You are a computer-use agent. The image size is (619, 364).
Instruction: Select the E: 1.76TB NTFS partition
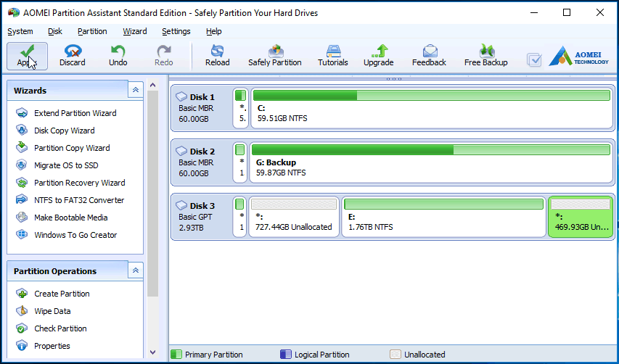443,217
